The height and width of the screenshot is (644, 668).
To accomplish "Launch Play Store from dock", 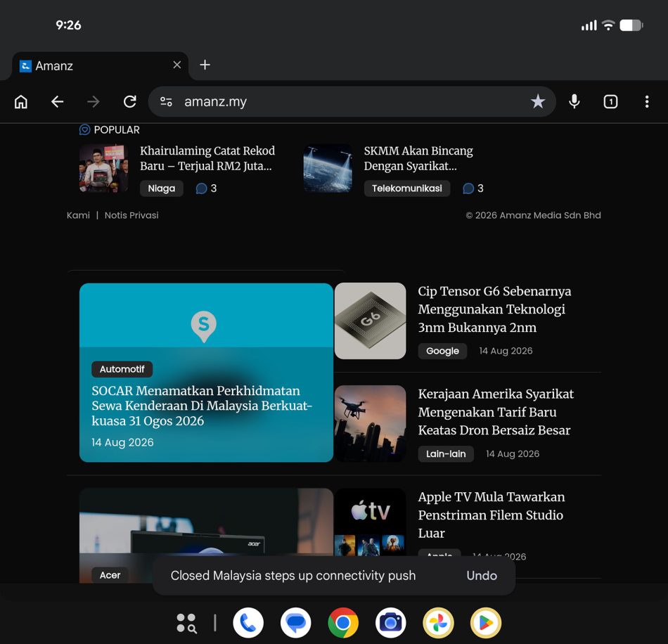I will (x=486, y=623).
